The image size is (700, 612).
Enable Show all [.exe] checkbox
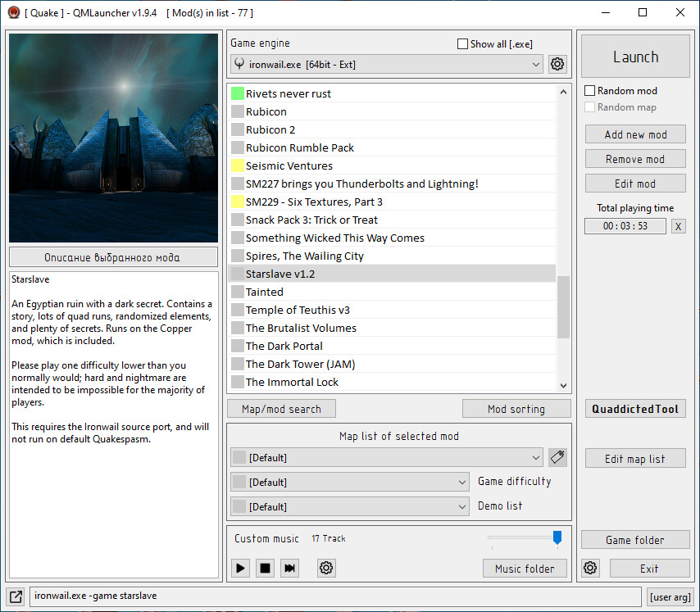pos(463,44)
